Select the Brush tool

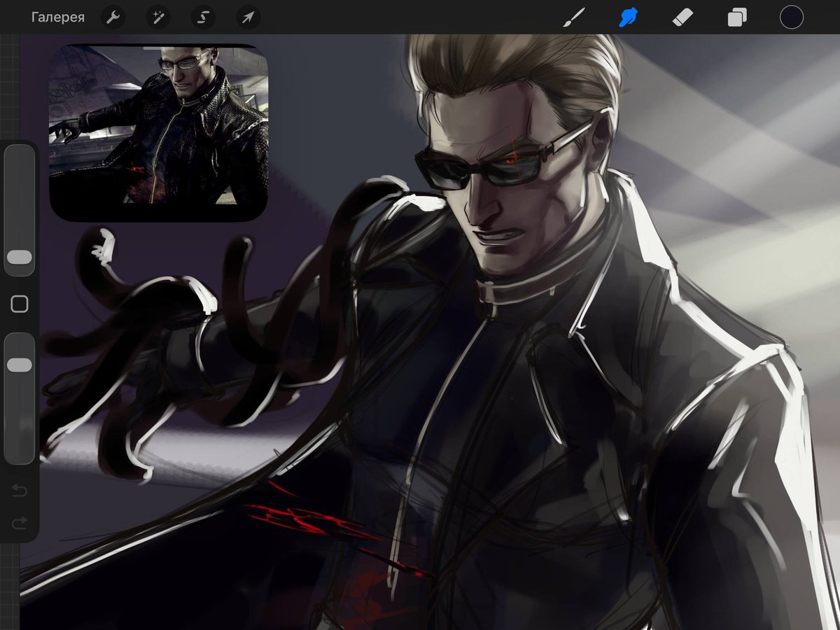pyautogui.click(x=574, y=17)
